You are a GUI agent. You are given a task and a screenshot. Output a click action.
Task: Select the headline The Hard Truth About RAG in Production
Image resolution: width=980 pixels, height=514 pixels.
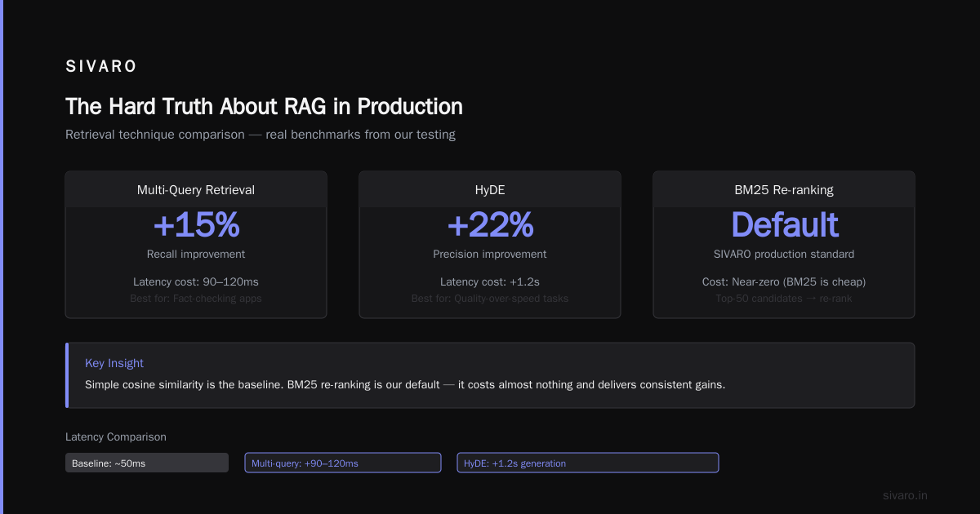(x=264, y=107)
